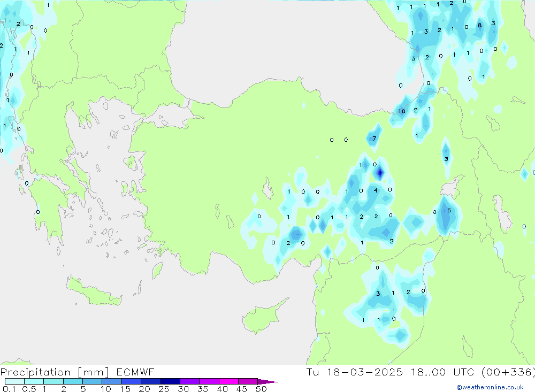535x392 pixels.
Task: Click the "5" precipitation value on the map
Action: pyautogui.click(x=449, y=211)
